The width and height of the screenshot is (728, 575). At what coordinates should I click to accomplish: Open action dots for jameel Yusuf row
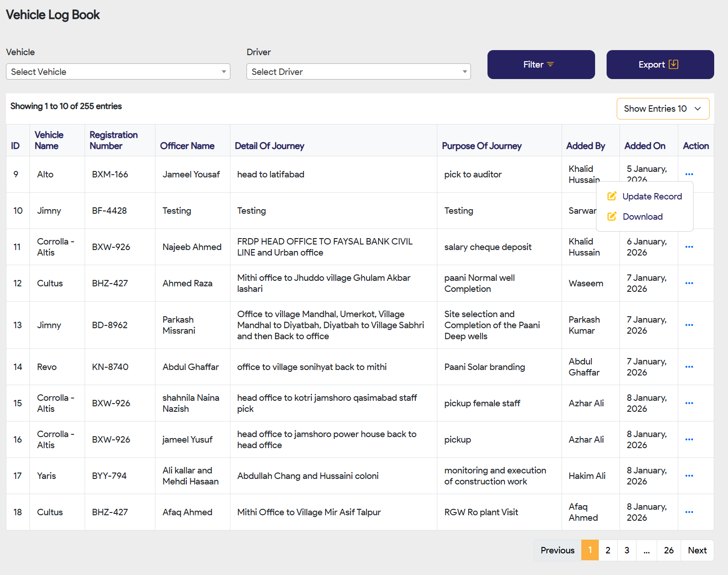(x=689, y=439)
